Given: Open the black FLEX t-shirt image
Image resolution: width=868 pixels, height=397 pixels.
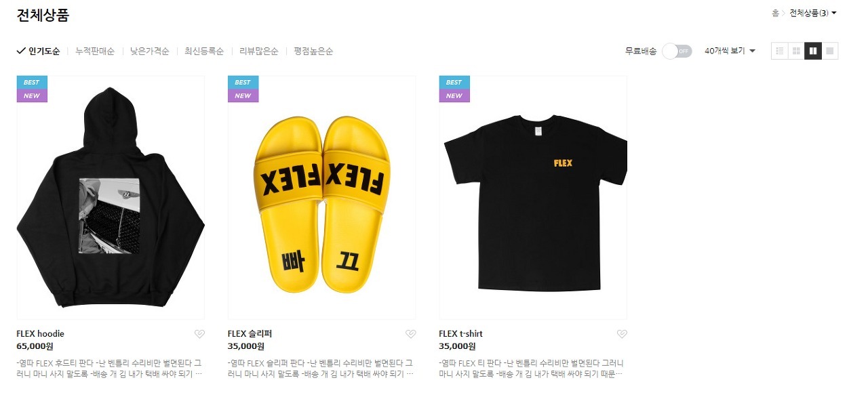Looking at the screenshot, I should click(x=533, y=197).
